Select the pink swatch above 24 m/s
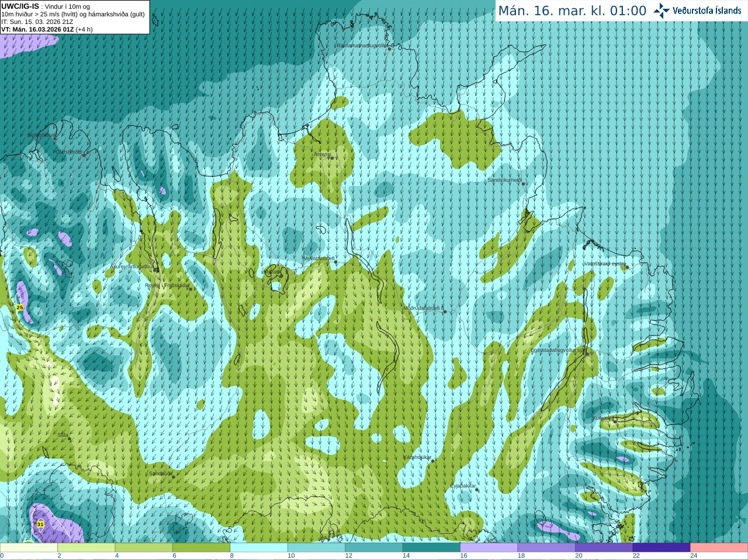748x560 pixels. [719, 548]
